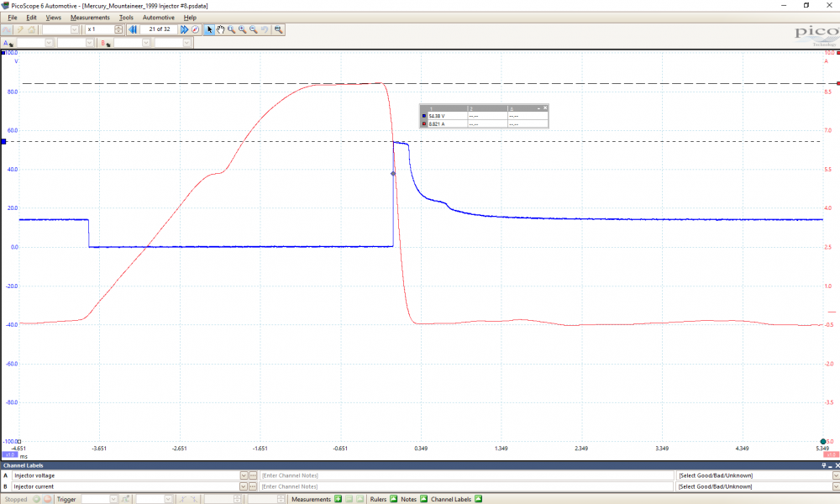Image resolution: width=840 pixels, height=504 pixels.
Task: Go to next waveform buffer
Action: [184, 29]
